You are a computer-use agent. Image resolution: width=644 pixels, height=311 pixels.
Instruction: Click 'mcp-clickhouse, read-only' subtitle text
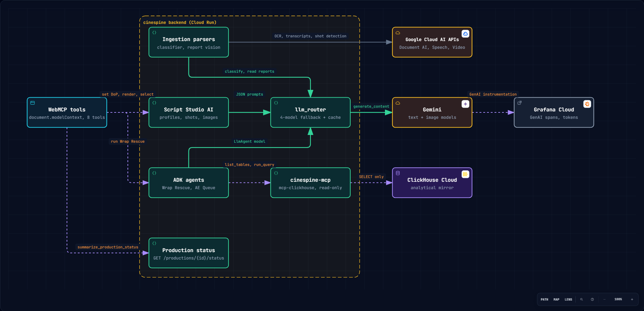coord(310,188)
